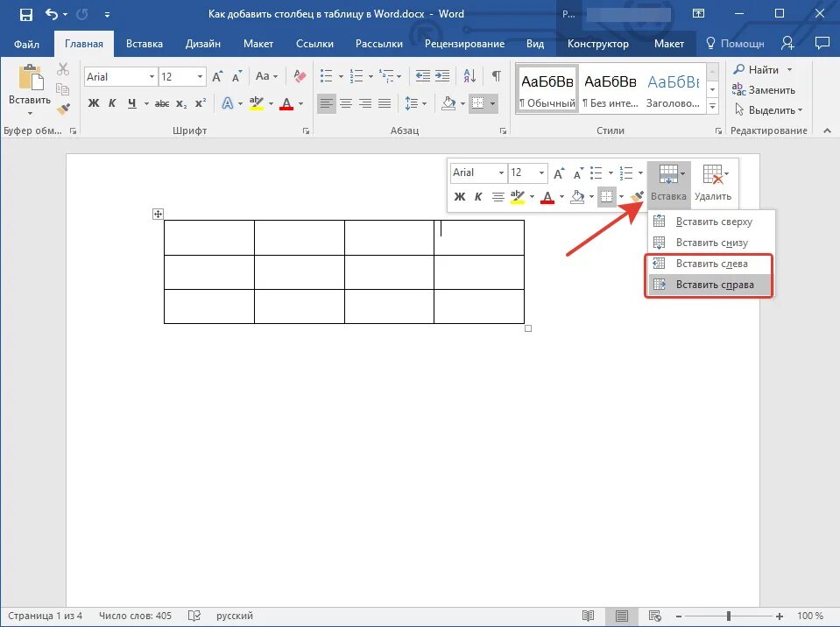Click the Заменить button

point(764,90)
